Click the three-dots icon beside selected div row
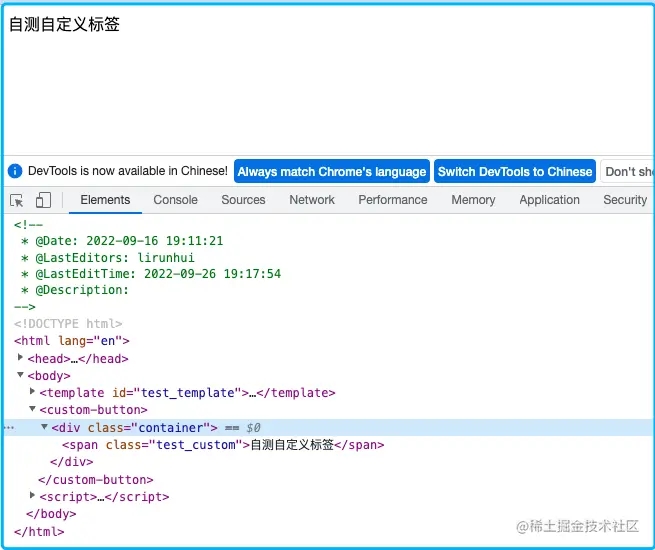The image size is (655, 550). 10,428
